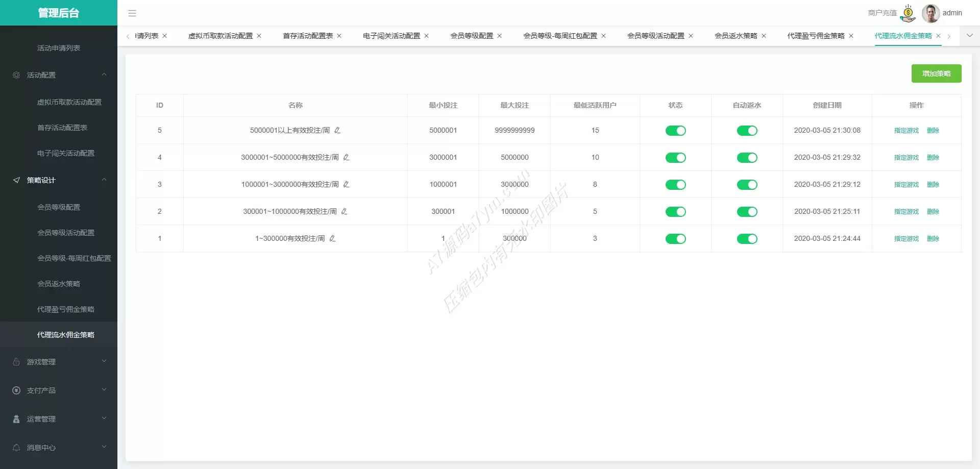Toggle the 状态 switch for strategy ID 5
The height and width of the screenshot is (469, 980).
675,131
